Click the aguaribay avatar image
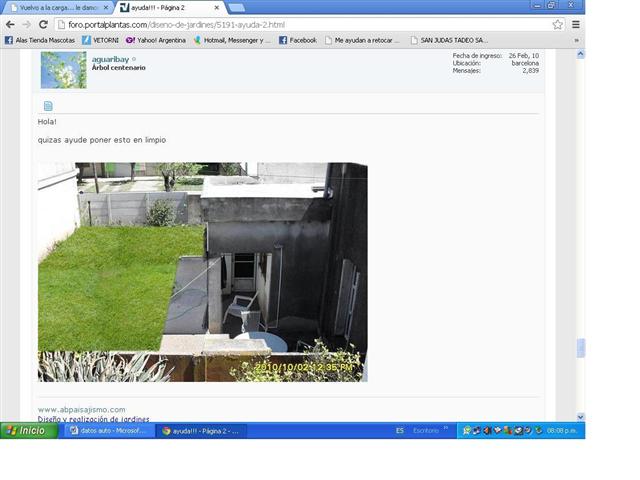 pos(64,70)
